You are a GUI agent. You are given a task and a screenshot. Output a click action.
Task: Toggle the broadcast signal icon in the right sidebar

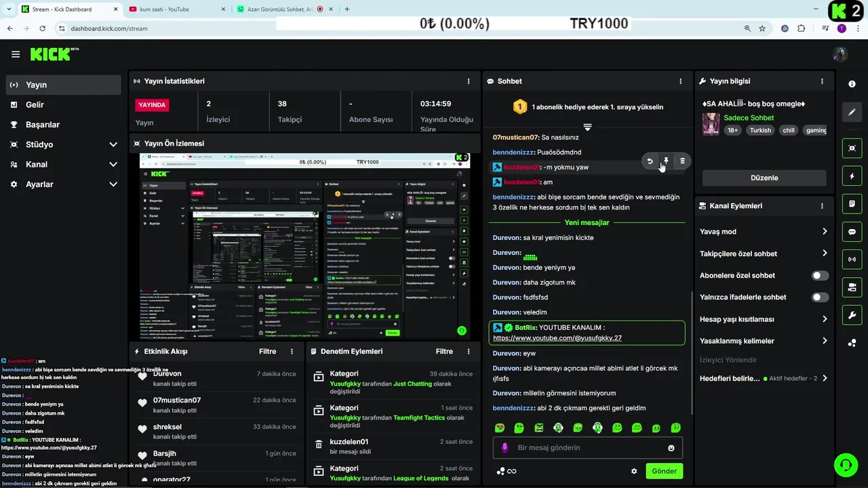pyautogui.click(x=852, y=260)
